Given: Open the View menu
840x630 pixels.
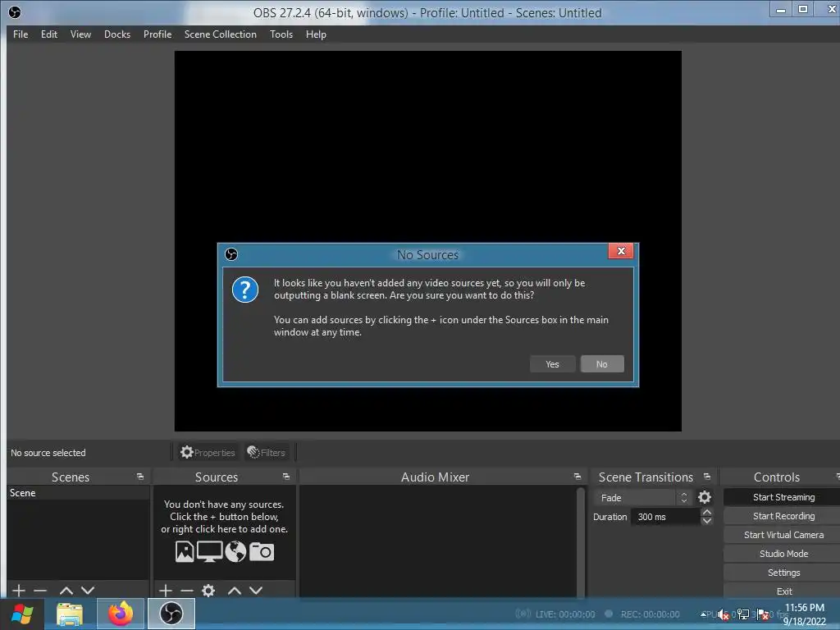Looking at the screenshot, I should pos(81,34).
